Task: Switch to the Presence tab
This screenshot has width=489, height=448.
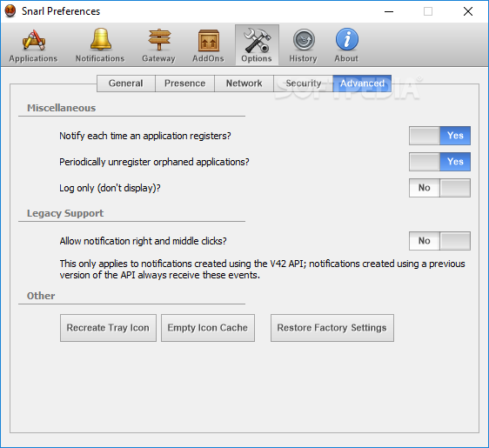Action: [x=185, y=84]
